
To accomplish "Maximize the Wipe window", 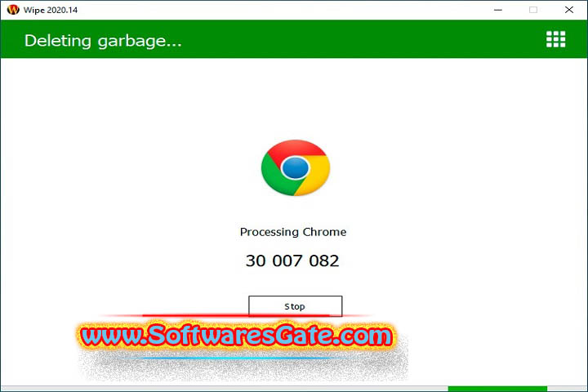I will click(532, 10).
